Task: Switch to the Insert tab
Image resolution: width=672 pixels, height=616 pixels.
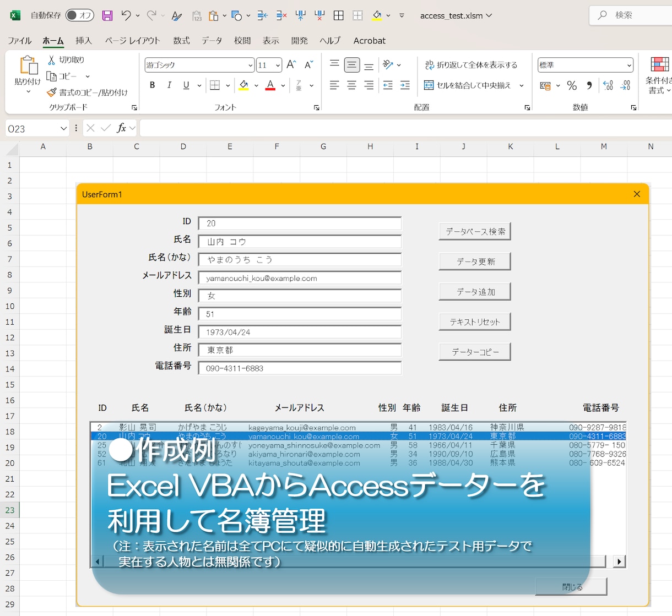Action: coord(84,41)
